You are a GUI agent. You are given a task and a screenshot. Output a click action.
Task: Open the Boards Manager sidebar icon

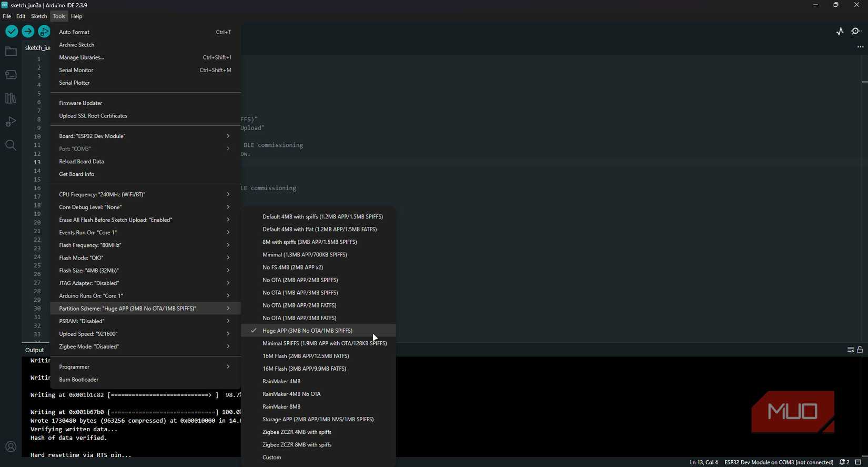click(x=11, y=75)
